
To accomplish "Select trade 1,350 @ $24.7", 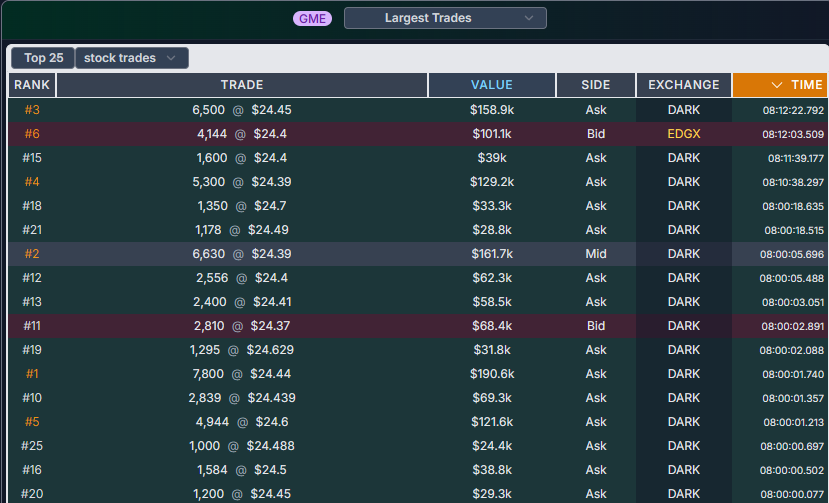I will pos(242,206).
